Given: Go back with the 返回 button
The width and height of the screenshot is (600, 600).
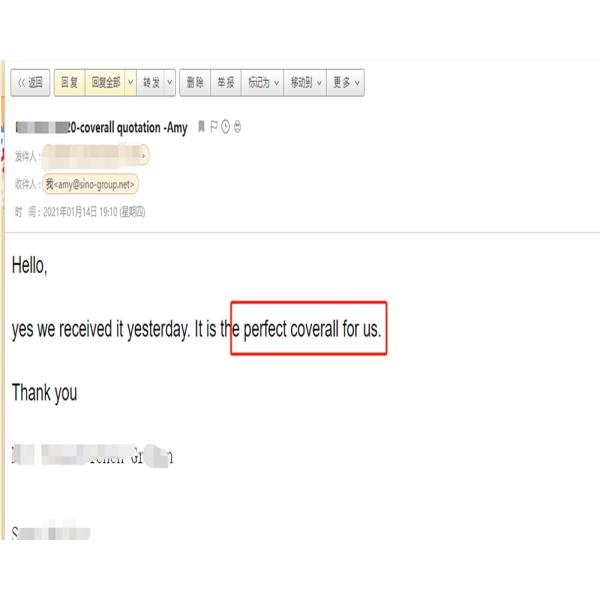Looking at the screenshot, I should click(30, 82).
